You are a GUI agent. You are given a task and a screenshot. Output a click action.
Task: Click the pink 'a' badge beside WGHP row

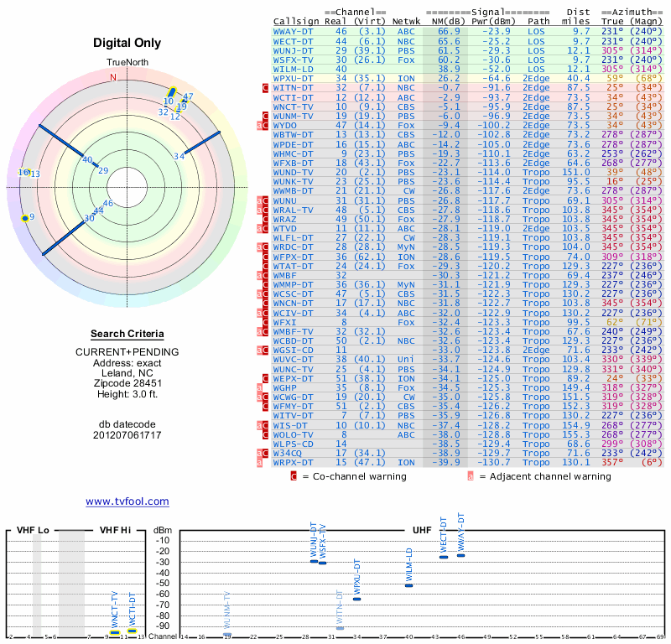click(259, 388)
